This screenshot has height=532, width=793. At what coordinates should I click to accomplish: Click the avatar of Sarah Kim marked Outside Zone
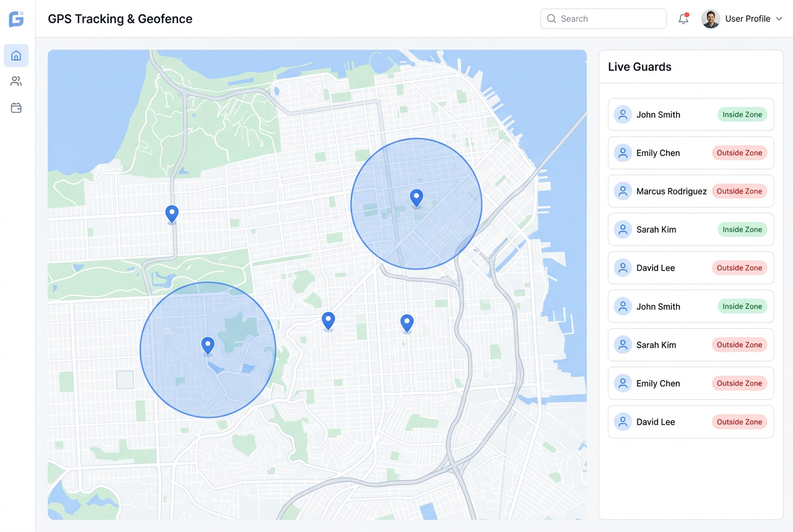pos(623,345)
